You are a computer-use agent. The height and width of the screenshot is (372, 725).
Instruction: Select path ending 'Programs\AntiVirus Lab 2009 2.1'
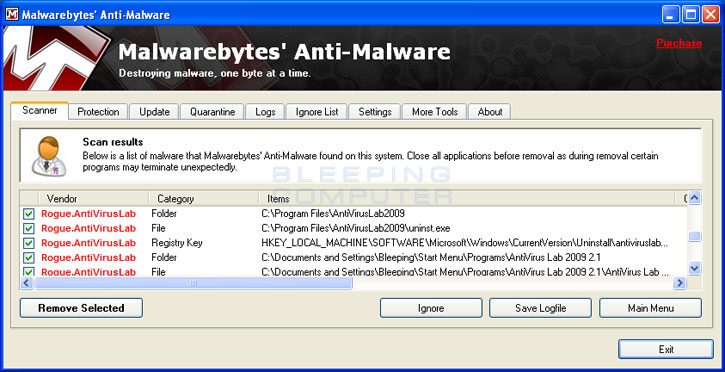pos(431,257)
